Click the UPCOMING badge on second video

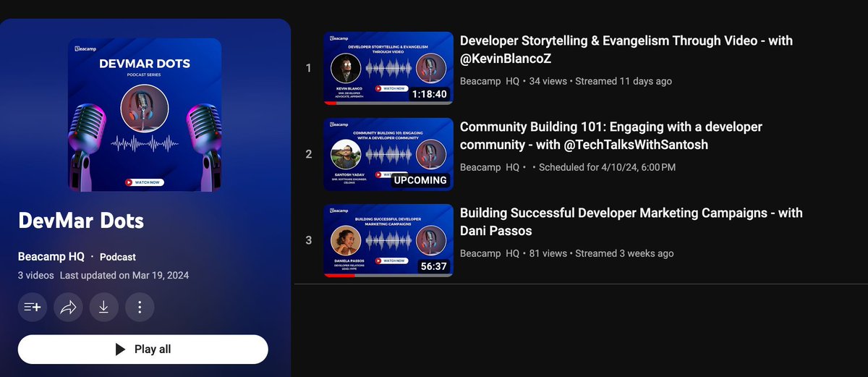coord(420,180)
